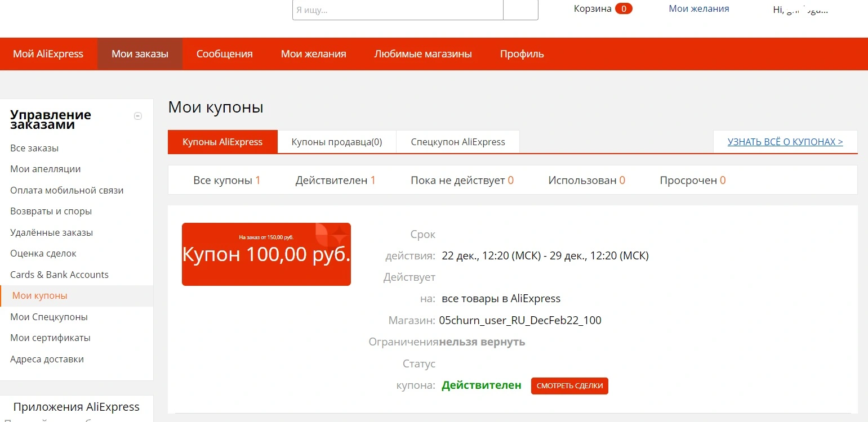Open the Корзина cart link
The width and height of the screenshot is (868, 422).
tap(593, 8)
